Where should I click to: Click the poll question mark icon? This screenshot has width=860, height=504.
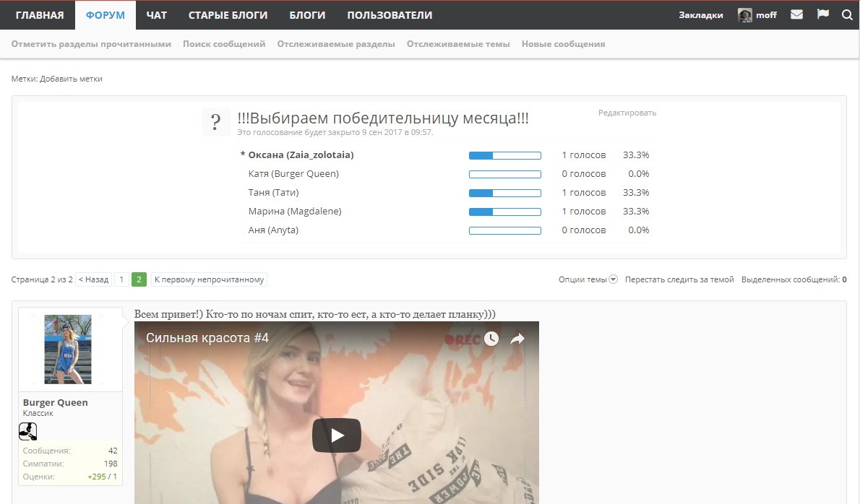click(215, 122)
